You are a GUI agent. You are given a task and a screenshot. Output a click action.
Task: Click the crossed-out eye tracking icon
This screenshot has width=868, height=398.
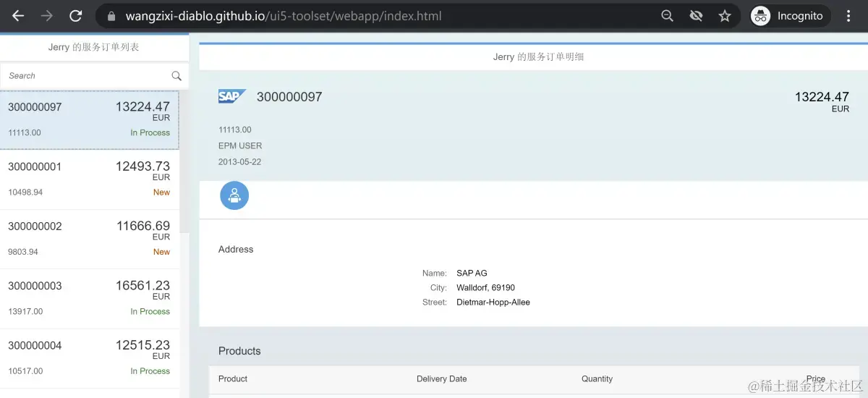pyautogui.click(x=696, y=16)
